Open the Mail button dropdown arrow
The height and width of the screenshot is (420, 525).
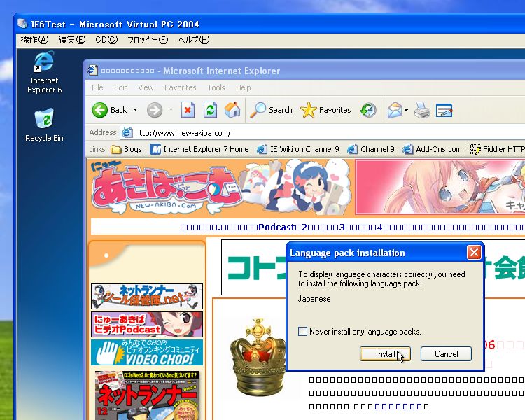point(406,110)
